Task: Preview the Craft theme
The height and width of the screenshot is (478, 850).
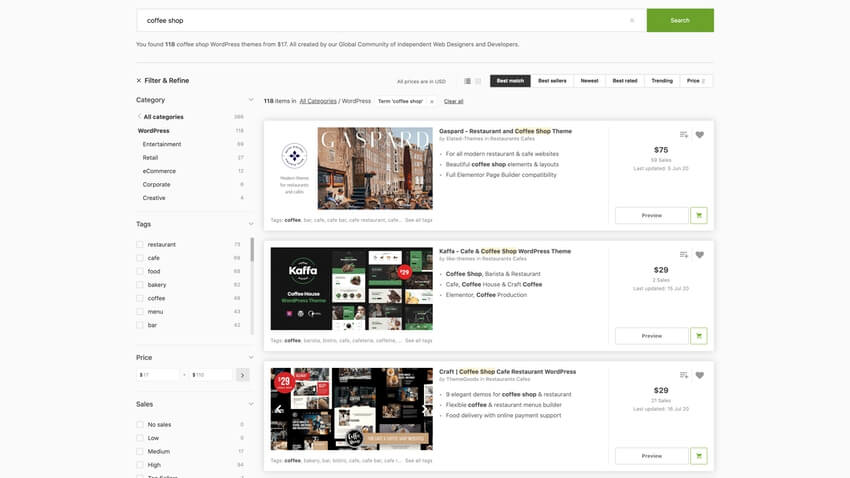Action: tap(652, 456)
